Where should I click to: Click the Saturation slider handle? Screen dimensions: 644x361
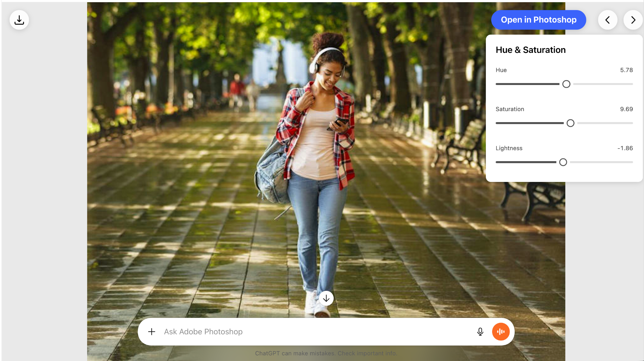(570, 123)
